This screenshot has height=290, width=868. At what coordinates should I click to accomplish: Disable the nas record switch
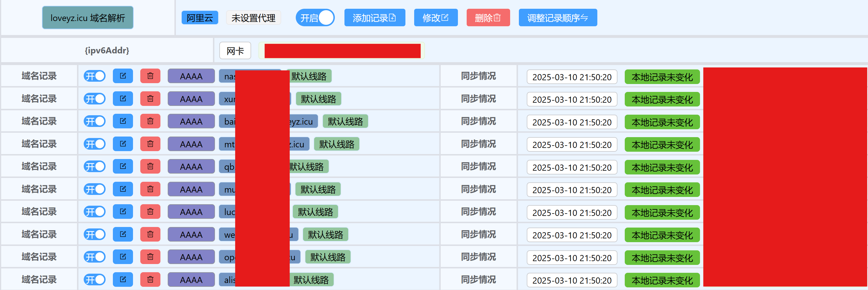pyautogui.click(x=95, y=76)
